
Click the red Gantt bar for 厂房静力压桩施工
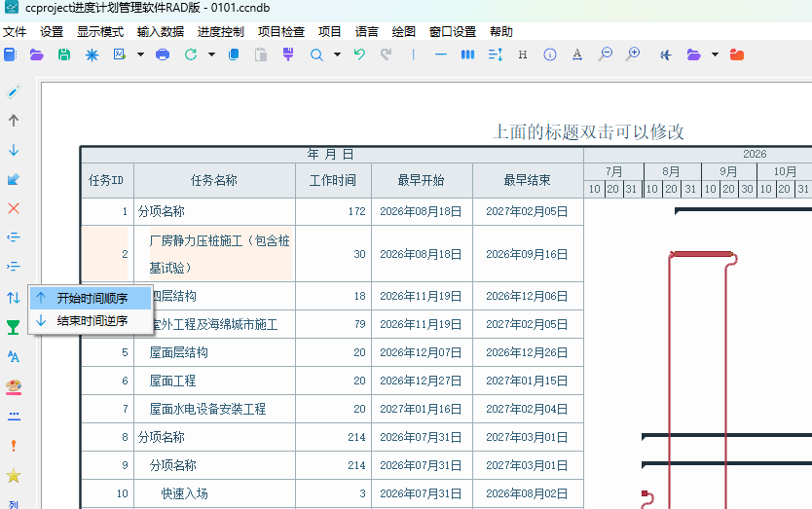[x=702, y=254]
